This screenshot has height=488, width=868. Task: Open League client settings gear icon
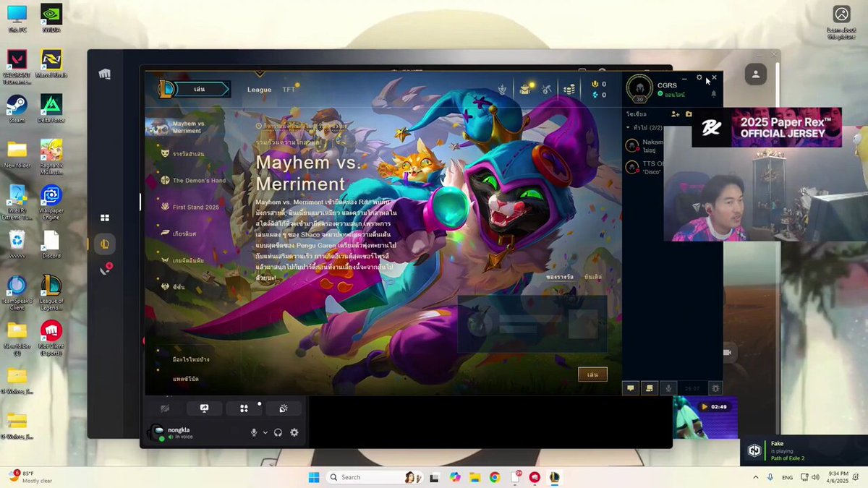(x=699, y=77)
